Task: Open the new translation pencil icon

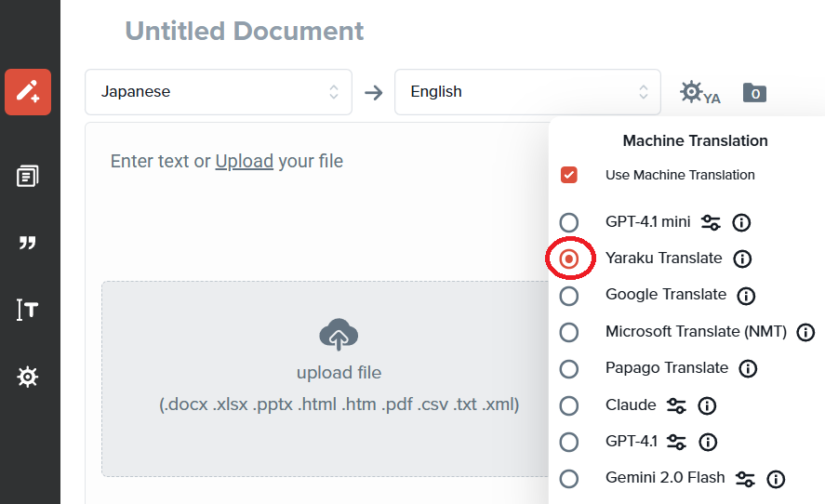Action: click(28, 91)
